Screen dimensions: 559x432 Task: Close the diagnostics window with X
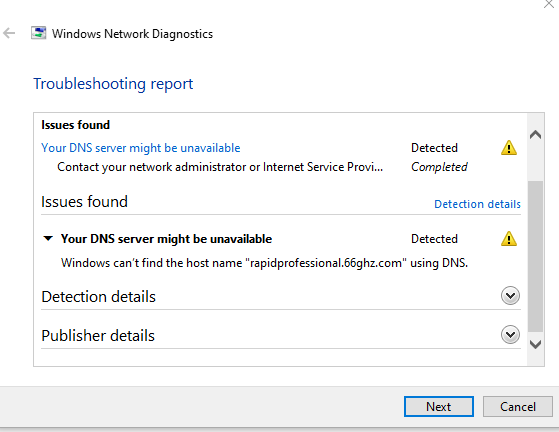(x=549, y=4)
